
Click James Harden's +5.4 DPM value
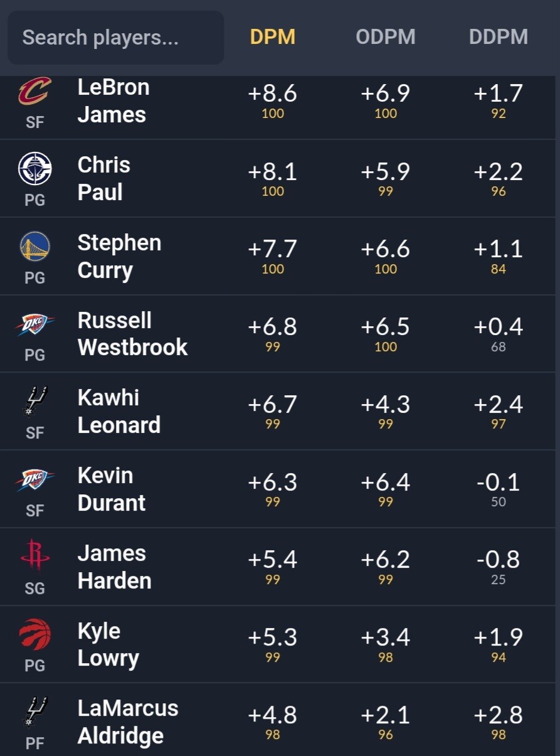272,559
